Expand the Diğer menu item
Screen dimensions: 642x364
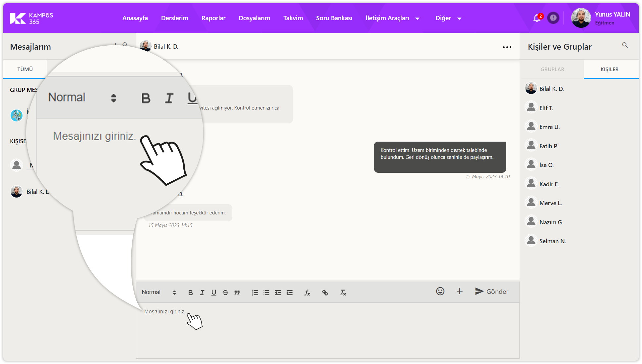click(x=447, y=18)
